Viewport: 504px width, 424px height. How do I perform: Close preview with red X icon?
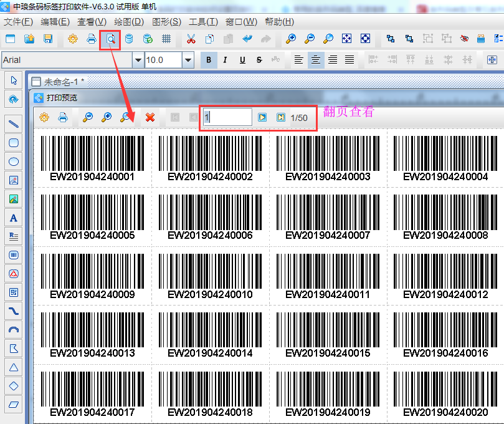150,117
